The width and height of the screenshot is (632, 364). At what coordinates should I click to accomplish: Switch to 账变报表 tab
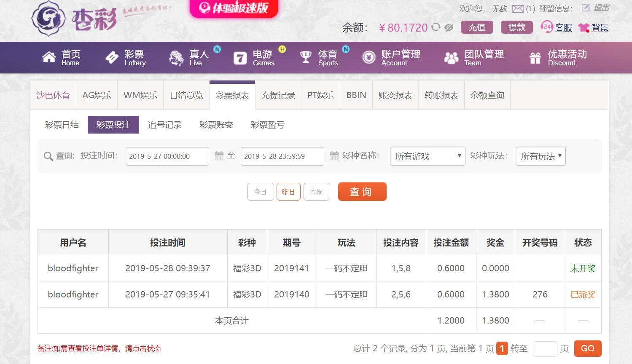[x=395, y=95]
